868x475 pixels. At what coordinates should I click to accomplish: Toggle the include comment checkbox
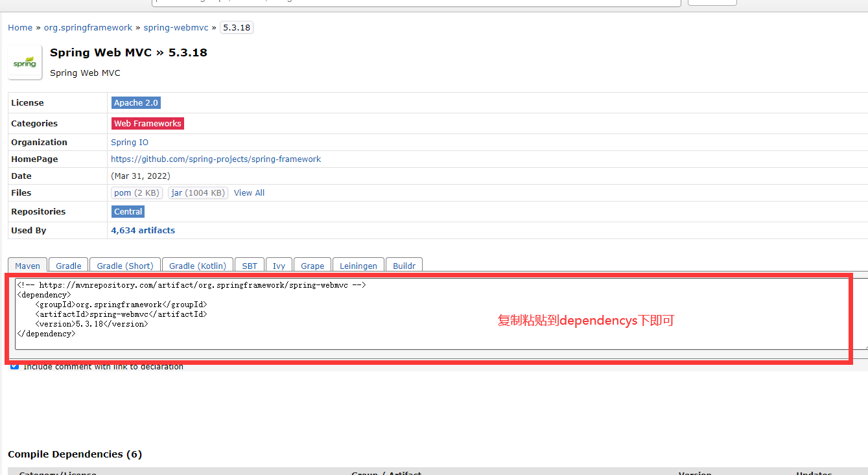point(14,366)
